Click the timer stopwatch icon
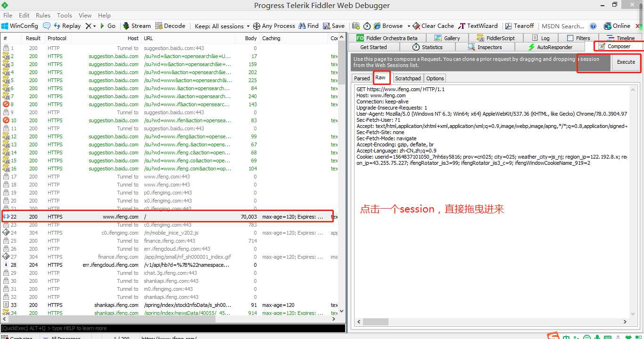Image resolution: width=644 pixels, height=339 pixels. coord(366,26)
